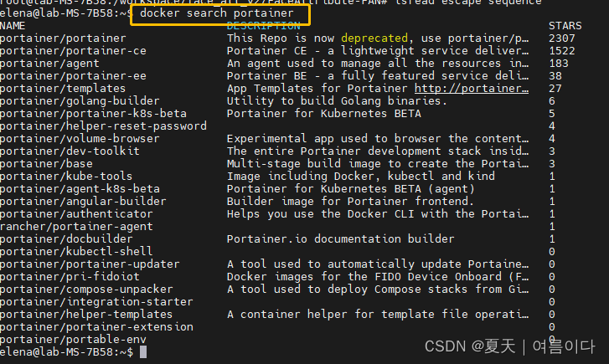Click the http://portainer link in templates row
Screen dimensions: 609x364
tap(471, 89)
